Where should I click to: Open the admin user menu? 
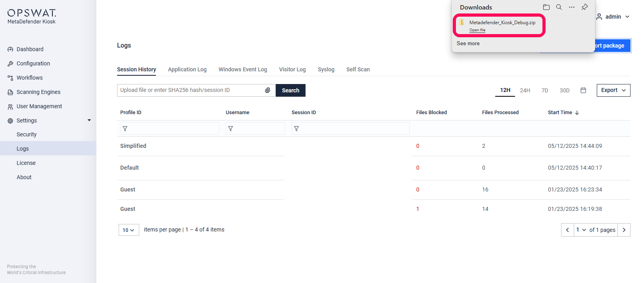tap(613, 17)
